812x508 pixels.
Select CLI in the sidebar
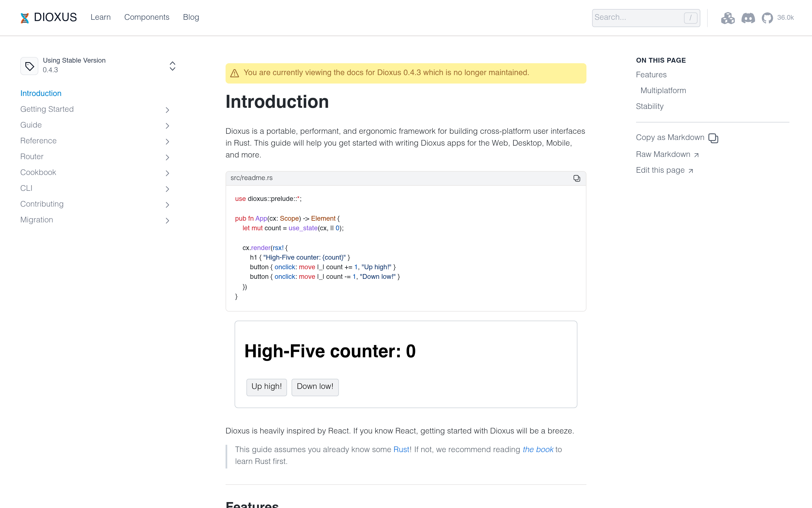pyautogui.click(x=26, y=188)
